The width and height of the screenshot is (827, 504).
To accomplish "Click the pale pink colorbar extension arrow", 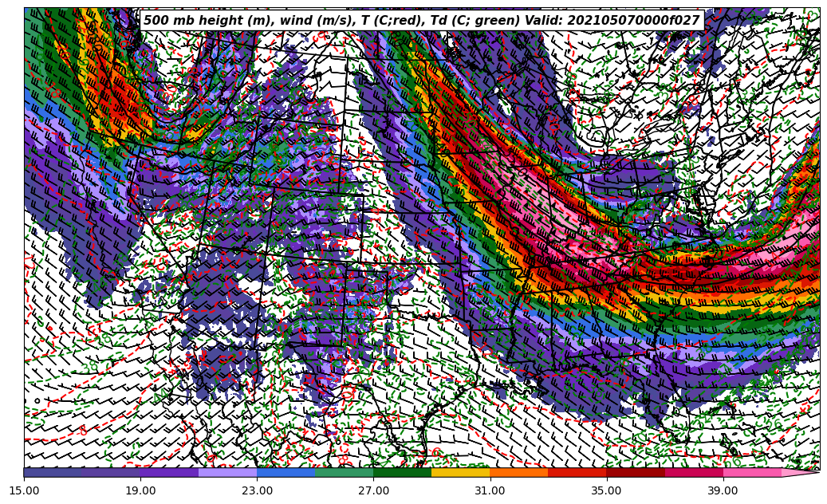I will coord(799,472).
